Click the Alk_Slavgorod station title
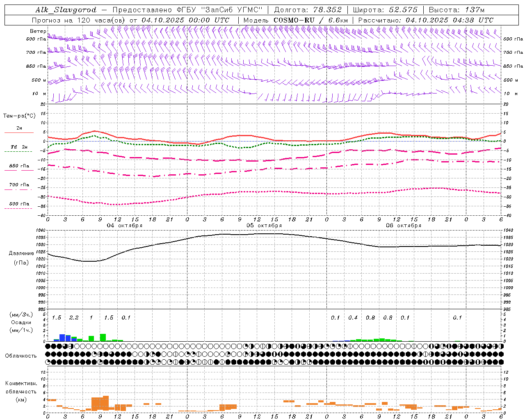This screenshot has width=525, height=420. point(66,10)
